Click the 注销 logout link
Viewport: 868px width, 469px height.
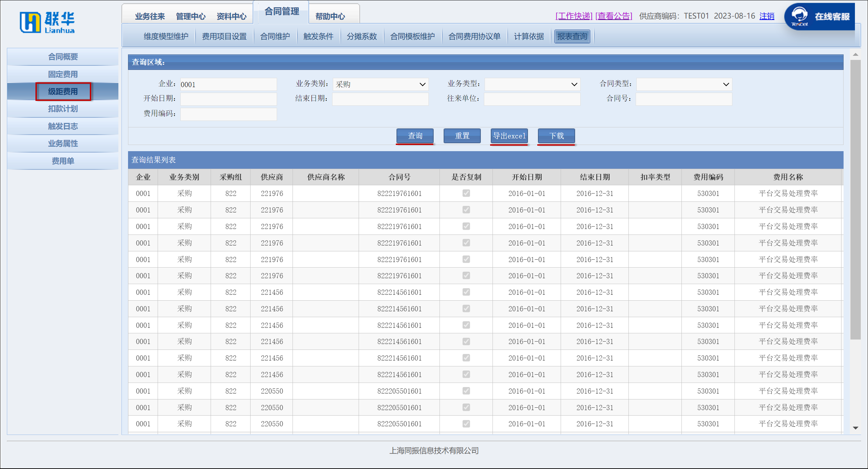pyautogui.click(x=767, y=16)
